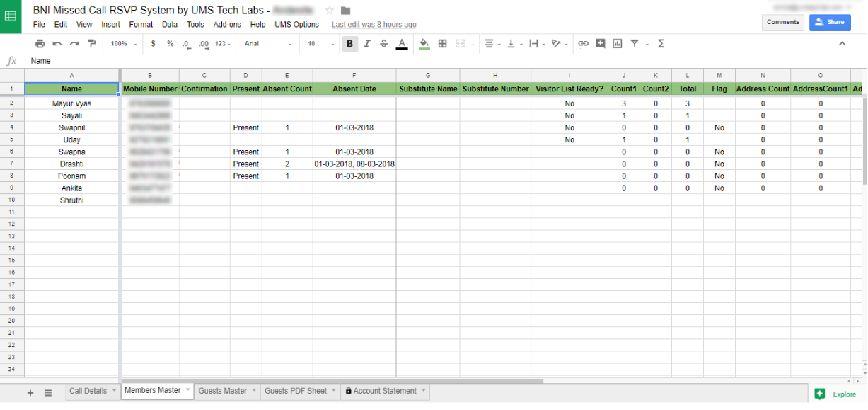Toggle strikethrough formatting
This screenshot has height=410, width=868.
(x=384, y=44)
